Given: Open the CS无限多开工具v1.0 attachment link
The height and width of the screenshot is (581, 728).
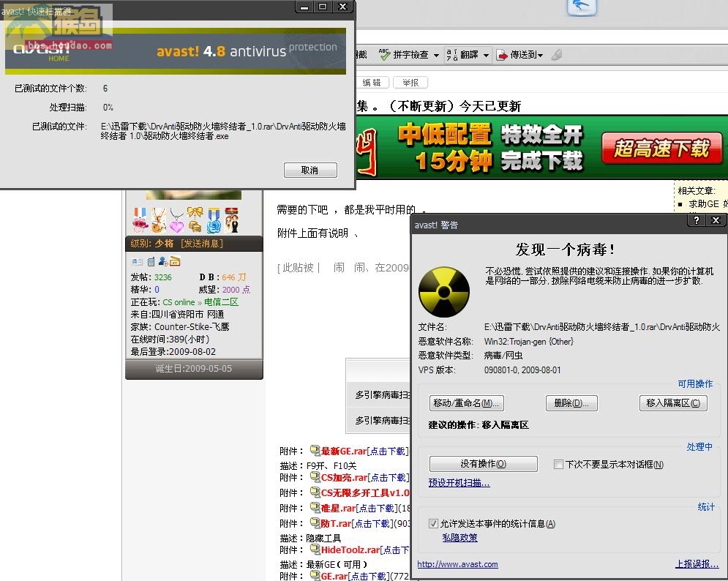Looking at the screenshot, I should (x=365, y=492).
